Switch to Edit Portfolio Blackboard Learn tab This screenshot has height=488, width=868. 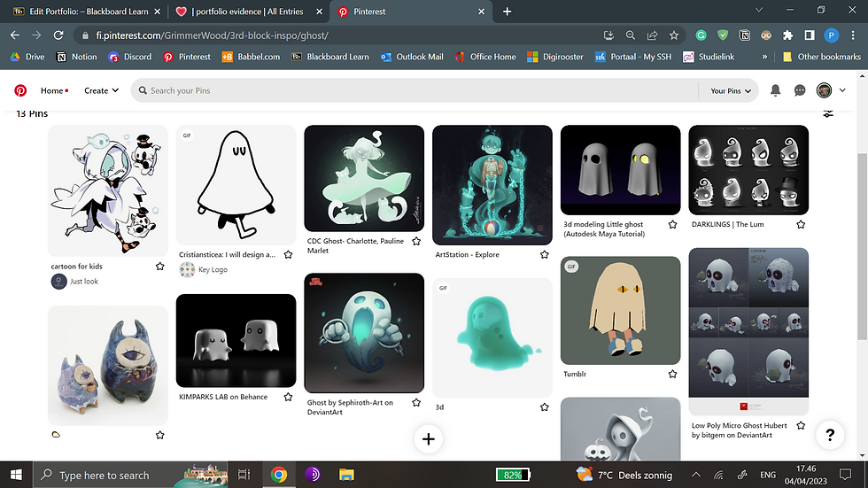tap(89, 12)
